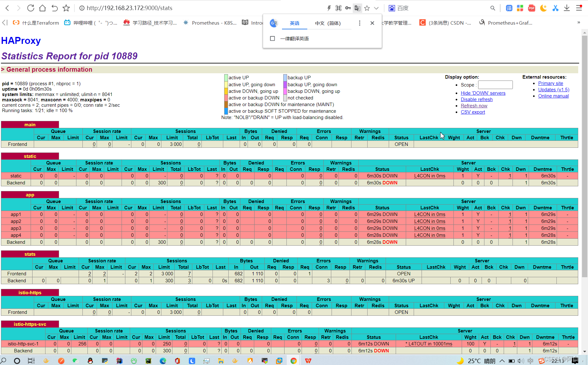Open browser main menu icon
This screenshot has width=588, height=365.
click(x=579, y=8)
